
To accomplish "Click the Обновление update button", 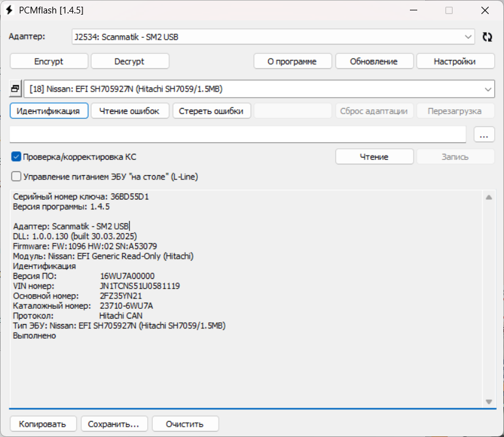I will pyautogui.click(x=374, y=61).
